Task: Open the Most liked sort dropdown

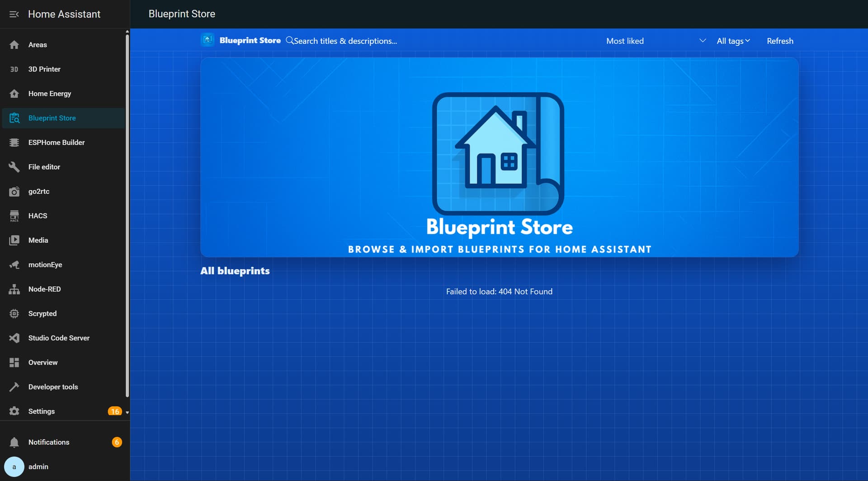Action: tap(656, 41)
